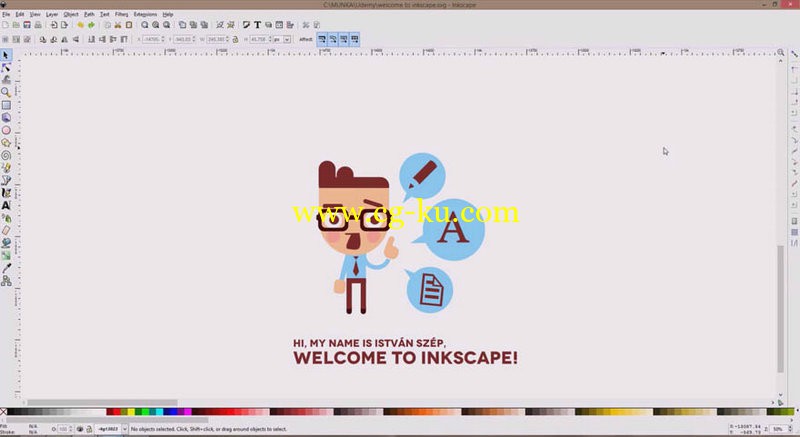800x437 pixels.
Task: Click the vertical canvas scrollbar
Action: click(x=780, y=309)
